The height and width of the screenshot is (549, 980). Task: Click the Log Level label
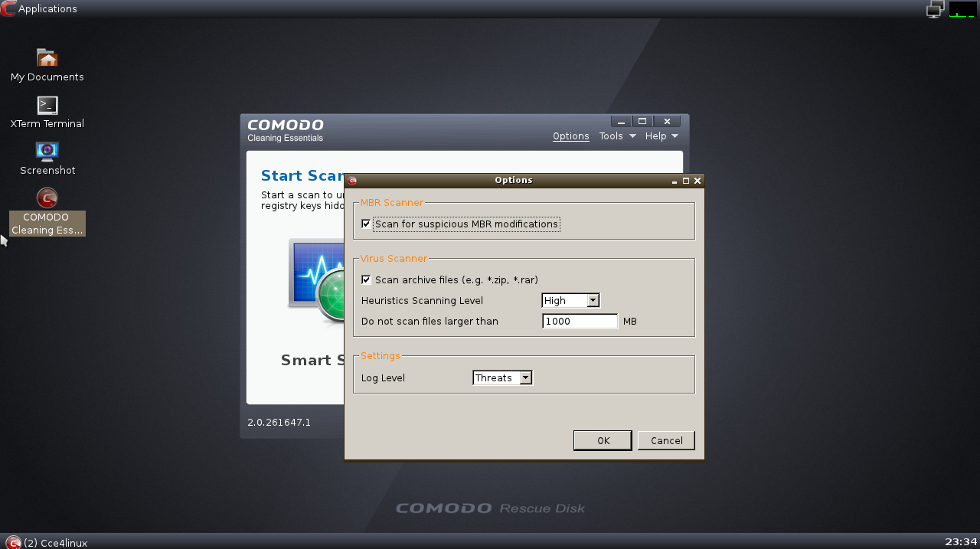point(383,377)
